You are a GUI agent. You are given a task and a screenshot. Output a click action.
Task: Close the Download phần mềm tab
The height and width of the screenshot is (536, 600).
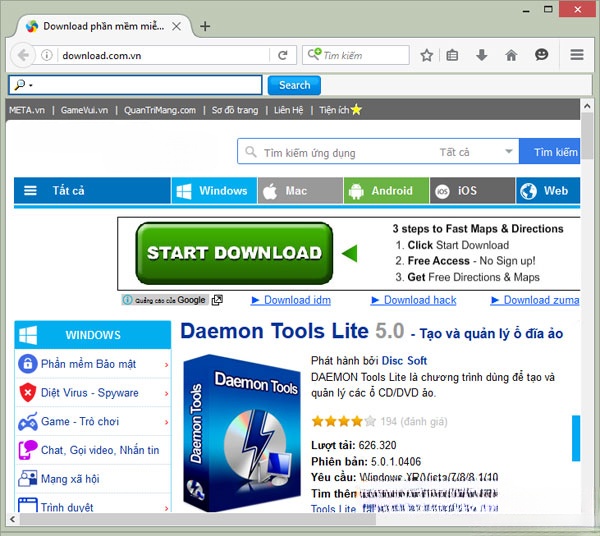(x=176, y=26)
